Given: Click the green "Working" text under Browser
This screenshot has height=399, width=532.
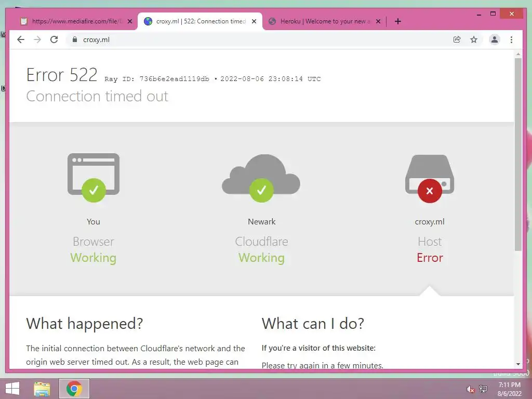Looking at the screenshot, I should click(x=94, y=258).
